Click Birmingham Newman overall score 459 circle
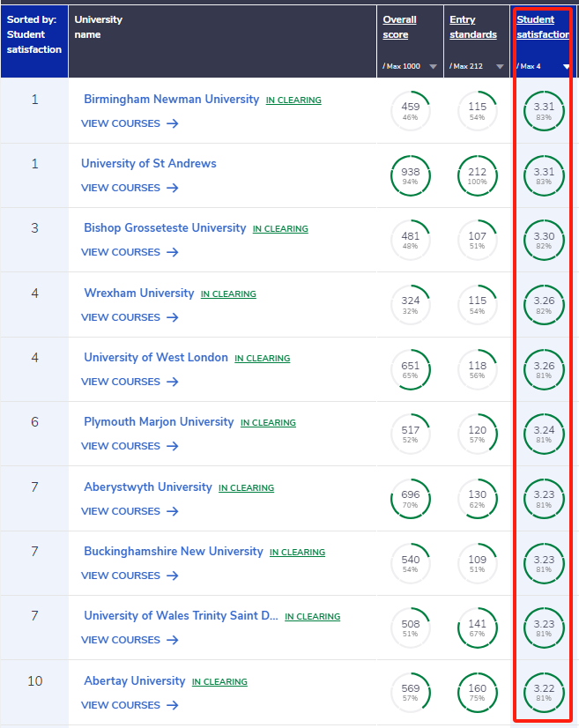The width and height of the screenshot is (579, 728). click(x=411, y=111)
